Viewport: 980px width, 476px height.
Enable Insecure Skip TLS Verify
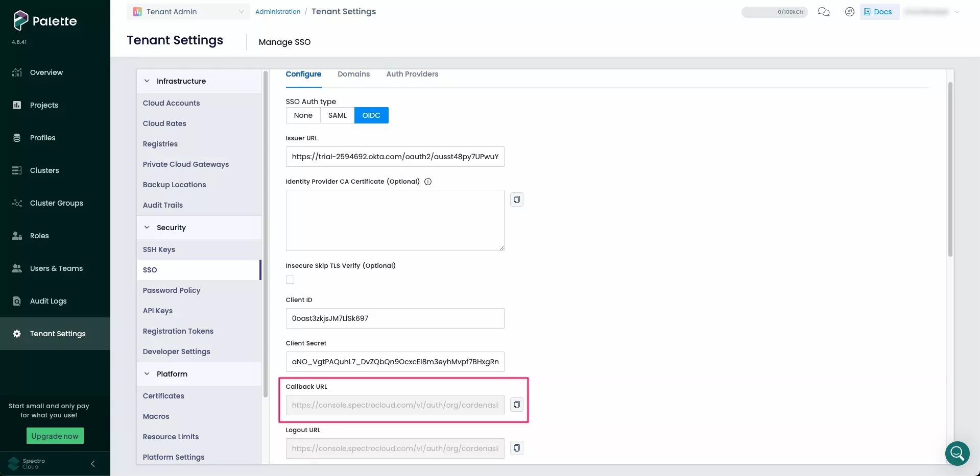[290, 280]
